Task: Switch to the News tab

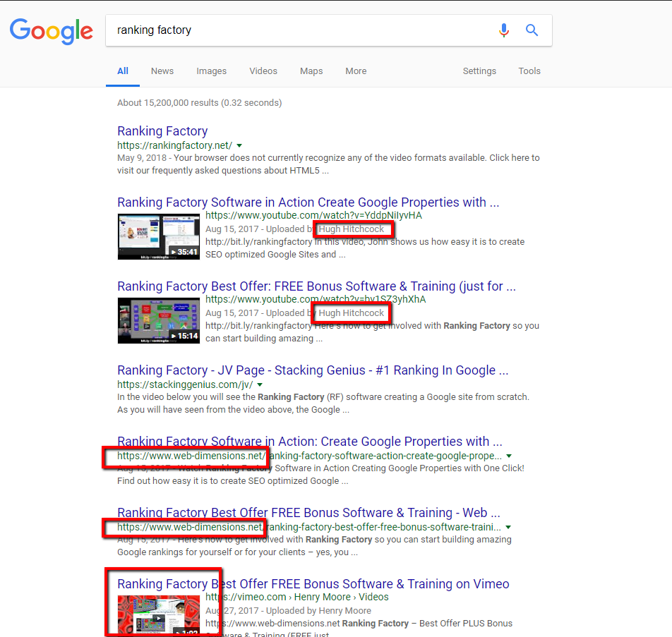Action: (162, 71)
